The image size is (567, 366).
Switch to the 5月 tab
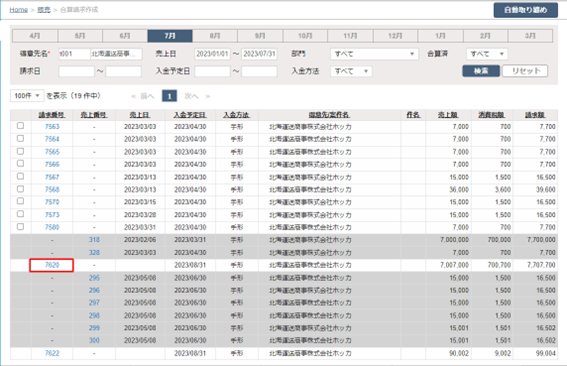point(80,36)
